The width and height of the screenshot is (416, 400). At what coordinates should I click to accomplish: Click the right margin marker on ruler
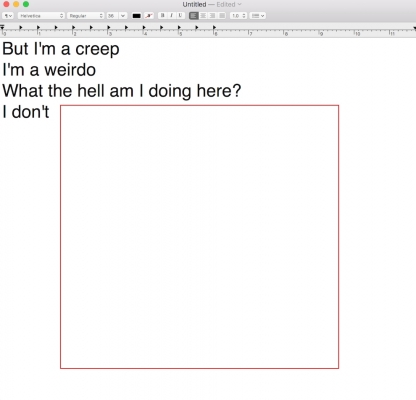(414, 28)
